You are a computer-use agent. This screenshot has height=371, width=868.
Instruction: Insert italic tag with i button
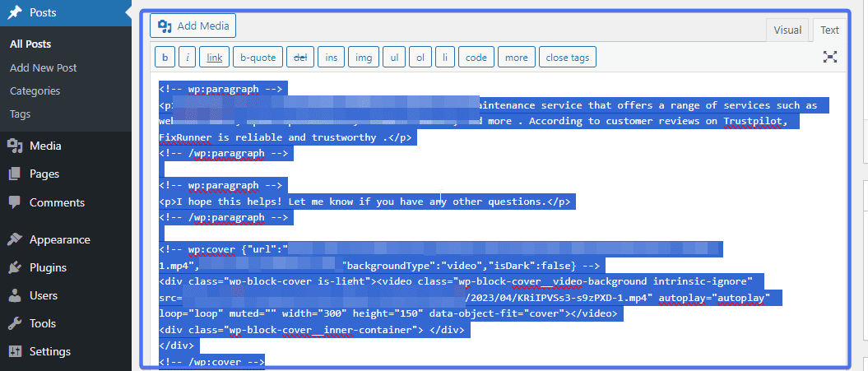pyautogui.click(x=187, y=57)
